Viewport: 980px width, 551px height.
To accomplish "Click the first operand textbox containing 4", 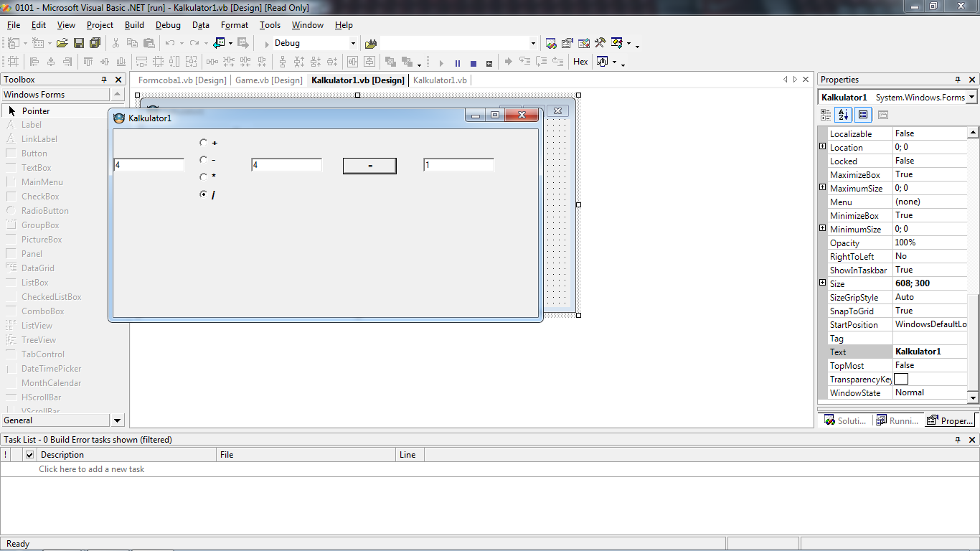I will [x=149, y=165].
